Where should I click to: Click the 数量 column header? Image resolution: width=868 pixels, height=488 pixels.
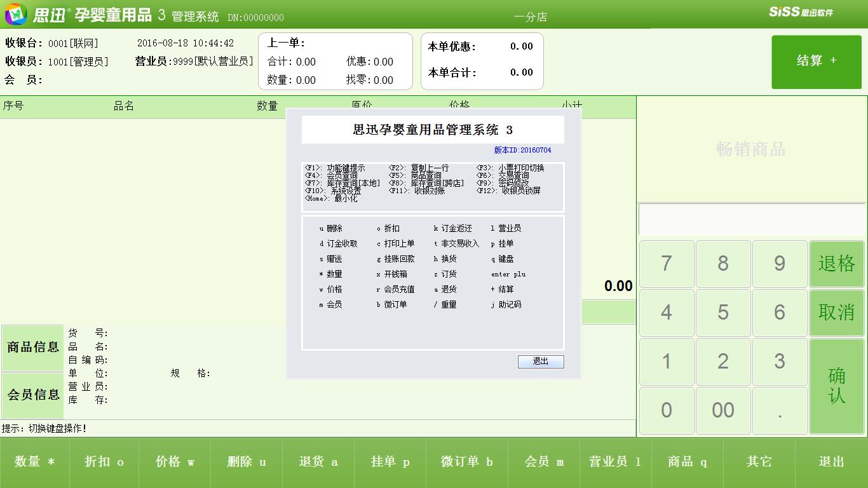pyautogui.click(x=267, y=106)
